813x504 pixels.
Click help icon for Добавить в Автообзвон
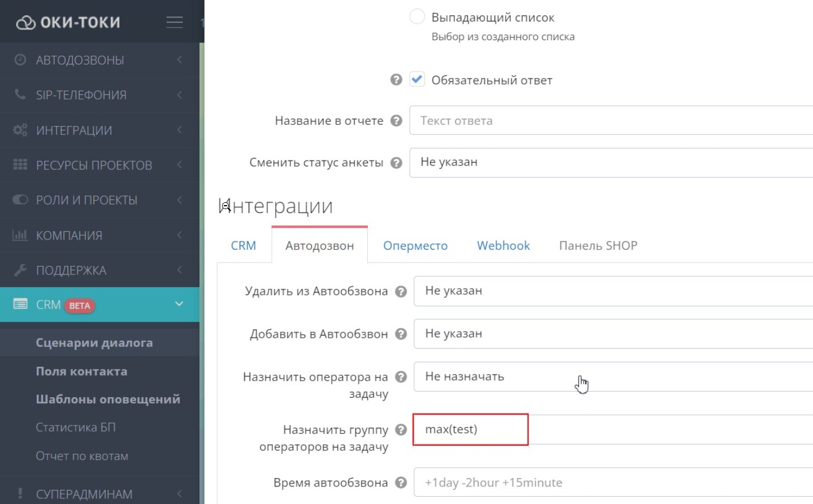click(x=401, y=334)
